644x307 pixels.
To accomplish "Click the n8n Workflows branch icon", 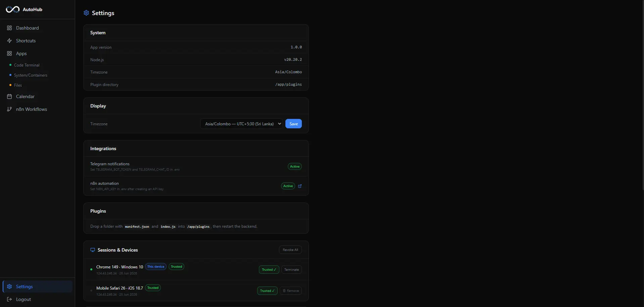I will (x=9, y=109).
